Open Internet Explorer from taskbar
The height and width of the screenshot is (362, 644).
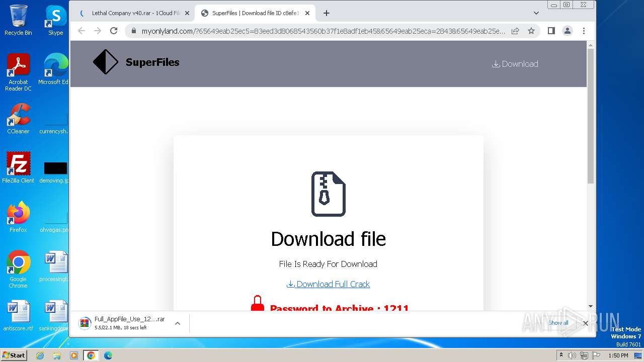point(40,355)
